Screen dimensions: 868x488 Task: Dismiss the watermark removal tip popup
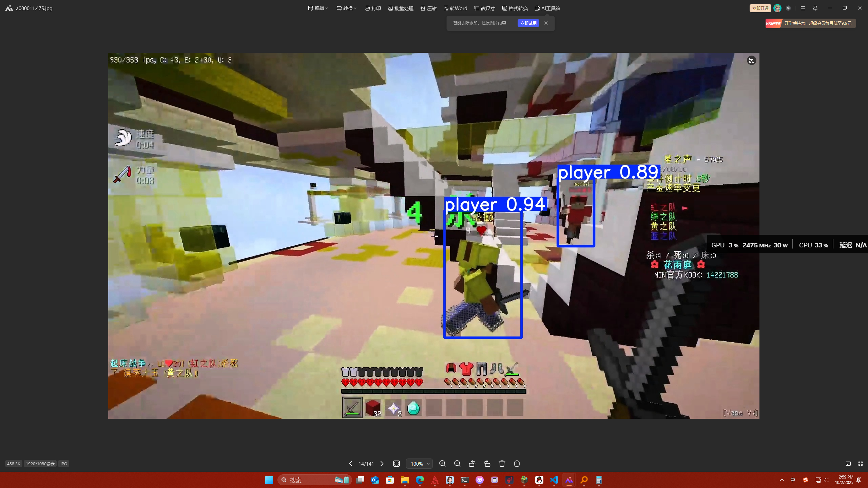pyautogui.click(x=546, y=23)
